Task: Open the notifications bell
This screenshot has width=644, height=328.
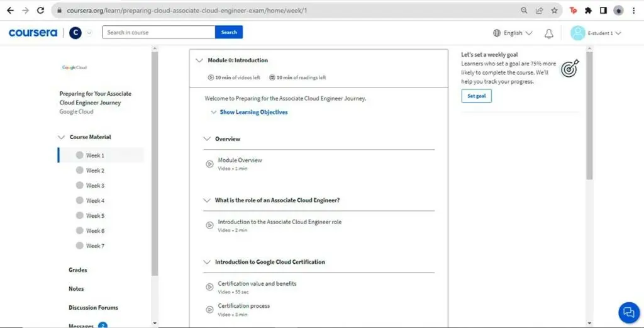Action: [x=548, y=34]
